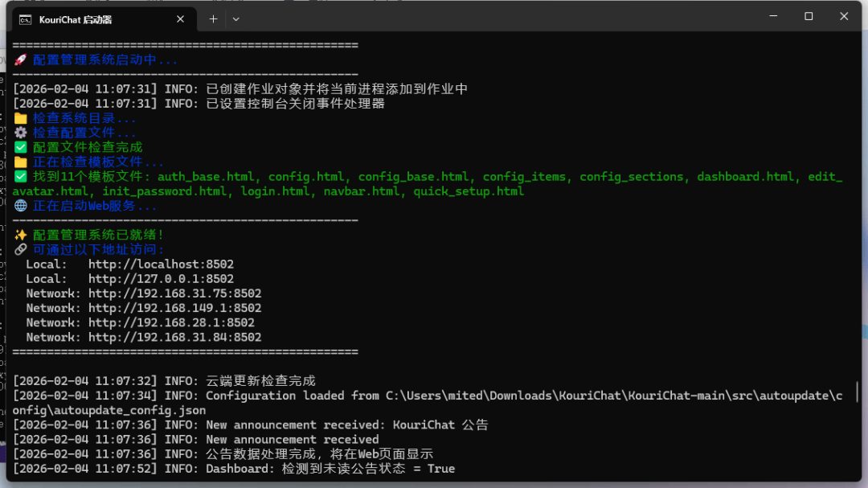This screenshot has height=488, width=868.
Task: Close the terminal window
Action: point(844,16)
